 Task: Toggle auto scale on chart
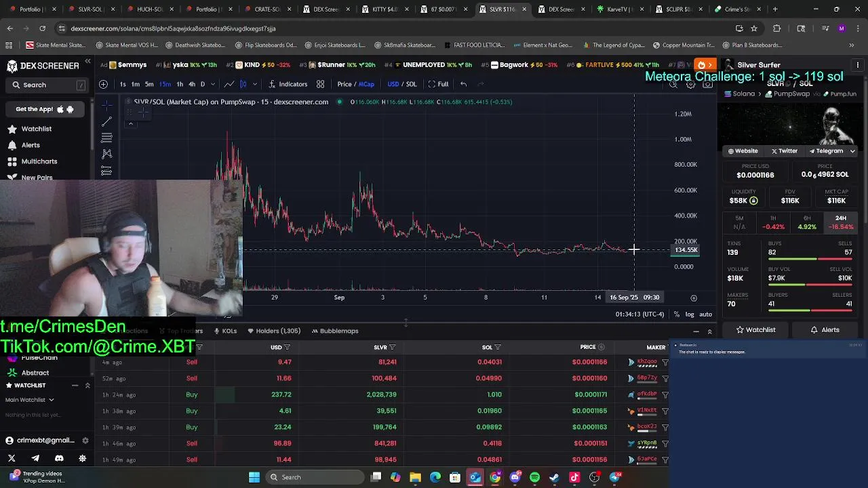[705, 314]
